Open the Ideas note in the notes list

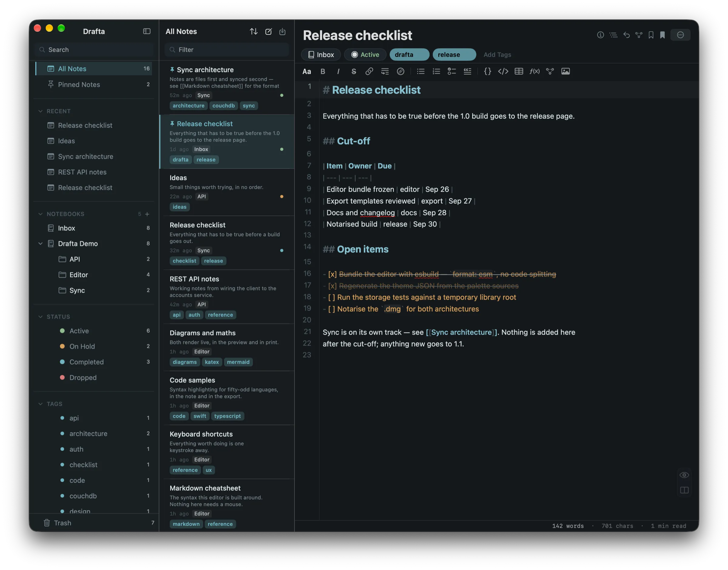pos(227,192)
